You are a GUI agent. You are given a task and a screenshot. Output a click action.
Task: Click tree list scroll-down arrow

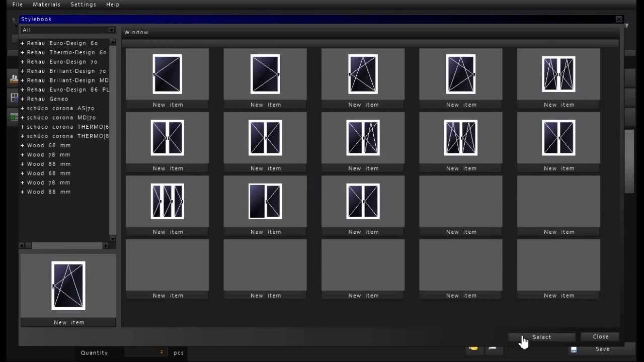point(113,239)
